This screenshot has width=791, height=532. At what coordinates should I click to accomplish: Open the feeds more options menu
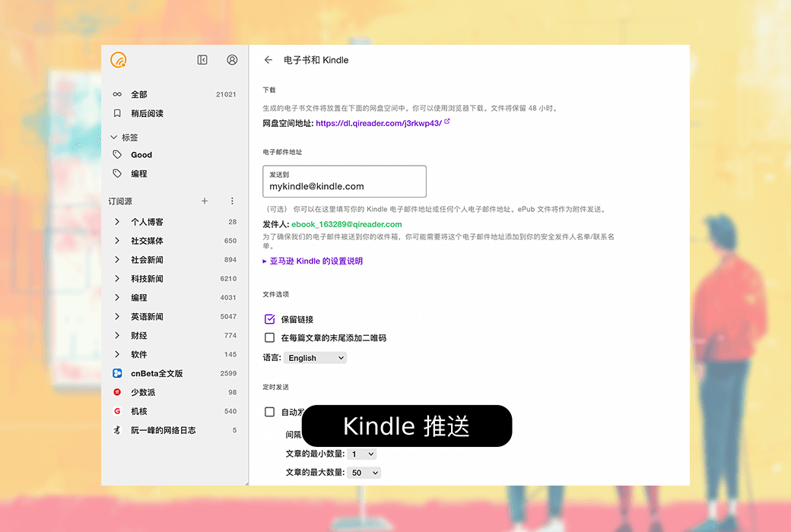coord(232,201)
